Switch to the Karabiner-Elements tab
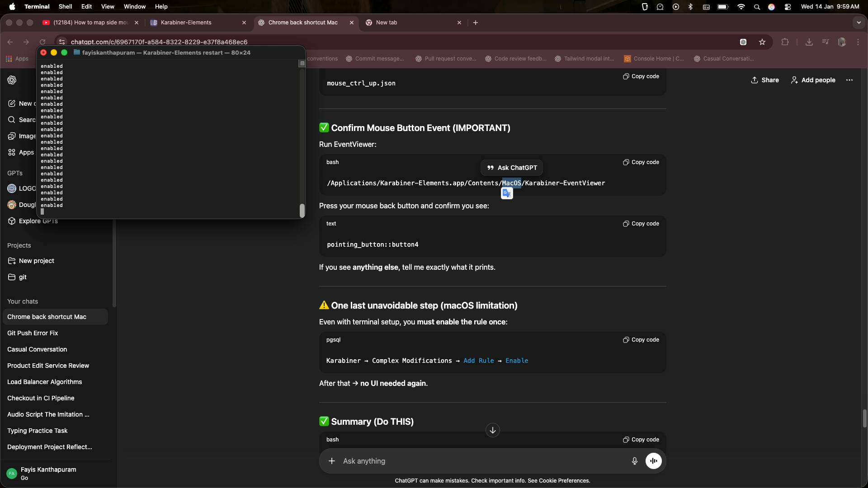This screenshot has width=868, height=488. click(x=186, y=23)
